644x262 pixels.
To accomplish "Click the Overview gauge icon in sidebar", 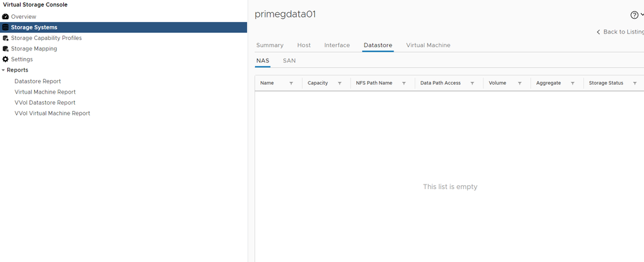I will pyautogui.click(x=5, y=17).
